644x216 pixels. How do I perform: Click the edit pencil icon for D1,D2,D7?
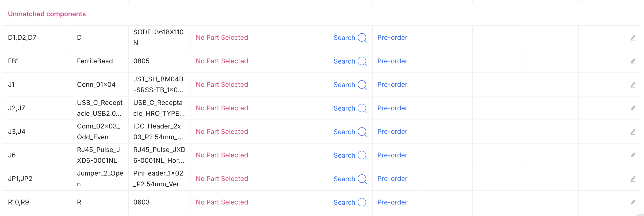pyautogui.click(x=632, y=38)
